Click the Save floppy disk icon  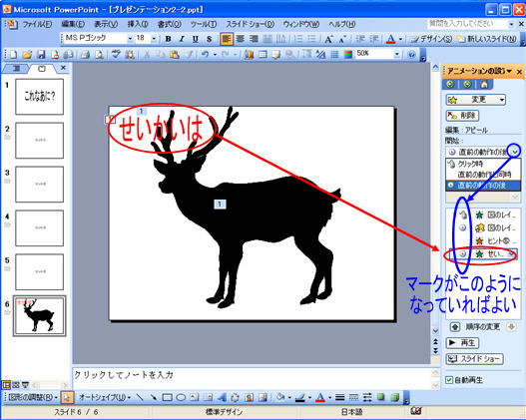[x=41, y=54]
